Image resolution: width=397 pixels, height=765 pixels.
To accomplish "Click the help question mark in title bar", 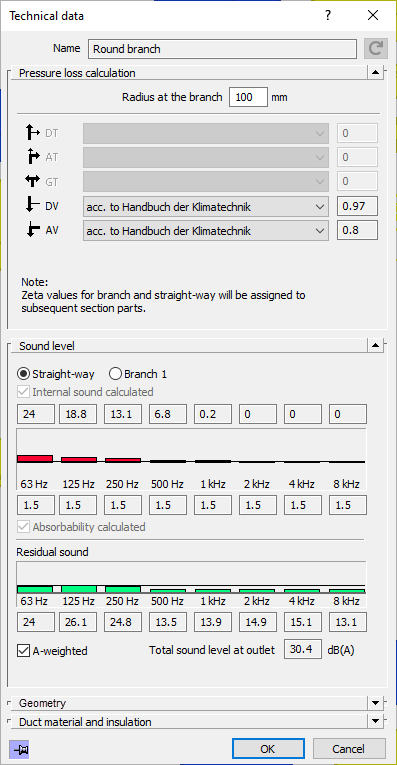I will point(328,16).
